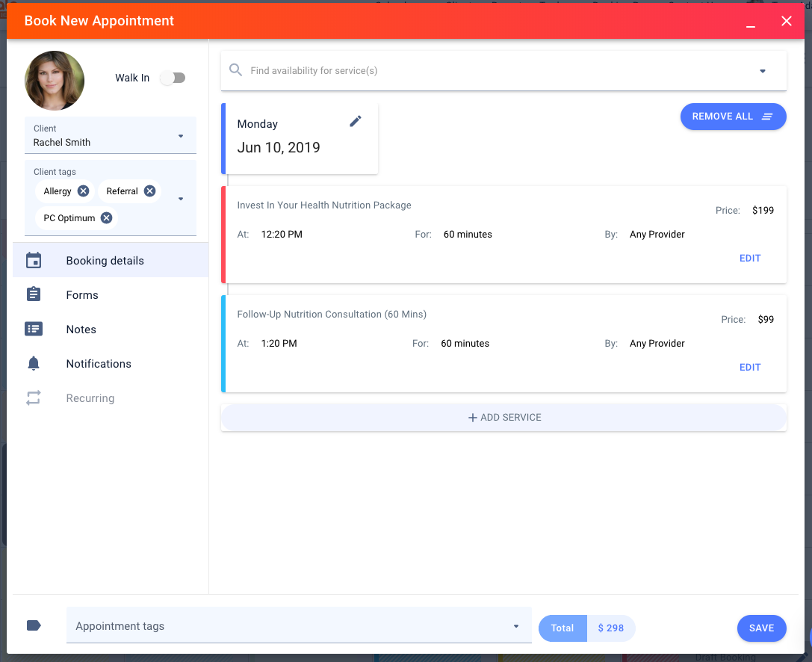
Task: Remove the PC Optimum client tag
Action: click(x=107, y=218)
